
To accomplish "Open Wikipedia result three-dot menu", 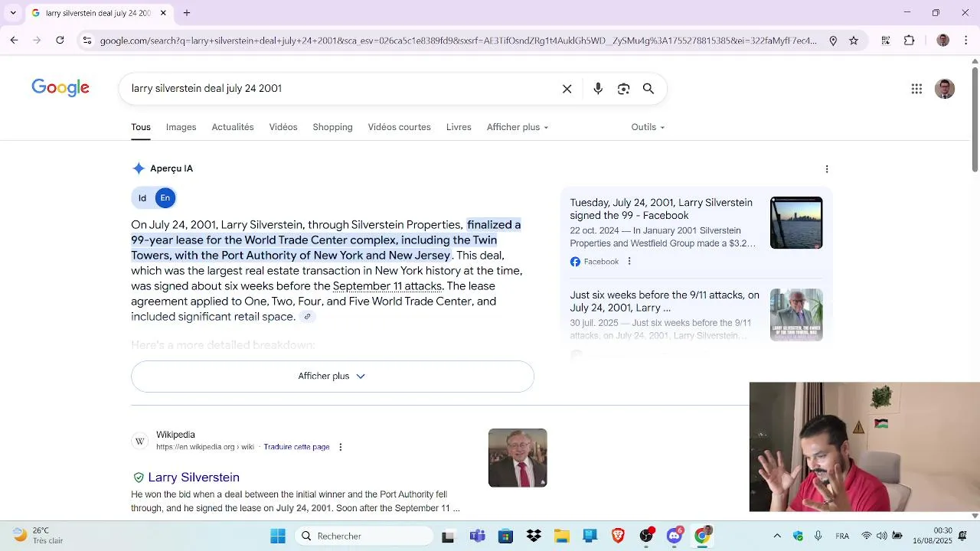I will pos(341,447).
